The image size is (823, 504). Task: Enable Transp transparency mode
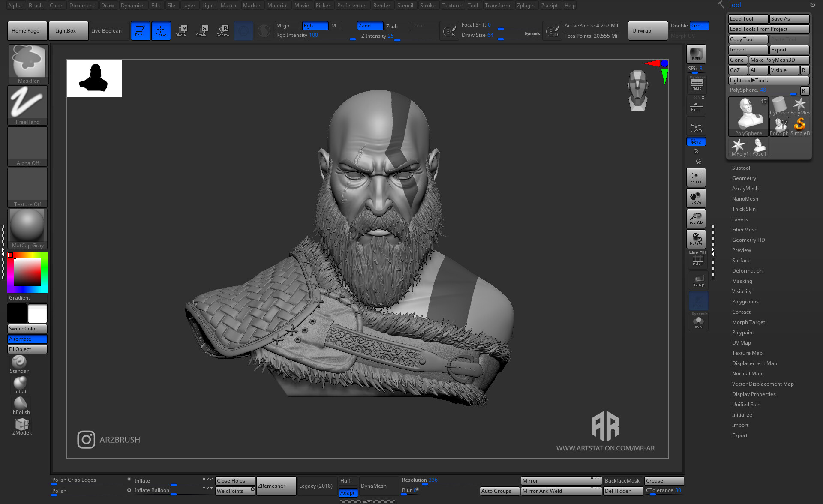[x=698, y=280]
